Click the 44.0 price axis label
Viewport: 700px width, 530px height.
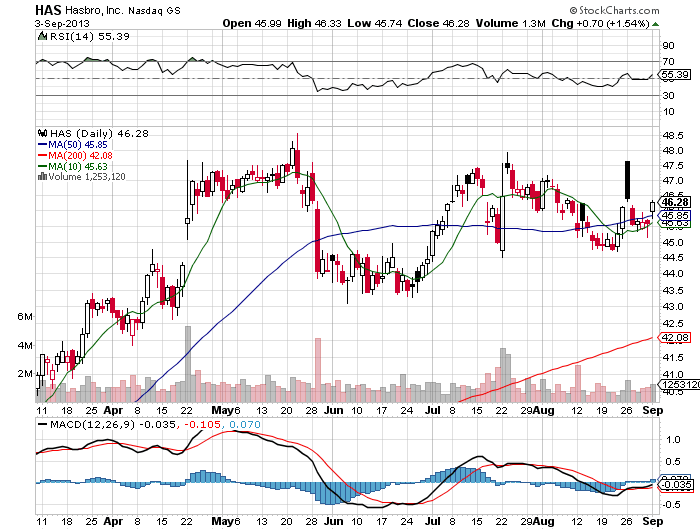[x=672, y=273]
